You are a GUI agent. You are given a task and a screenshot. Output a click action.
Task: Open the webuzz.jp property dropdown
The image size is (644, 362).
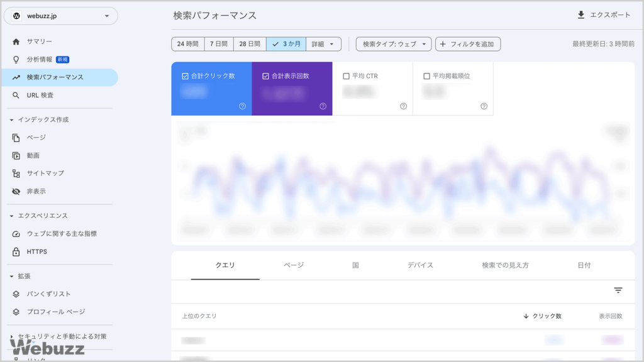click(61, 16)
